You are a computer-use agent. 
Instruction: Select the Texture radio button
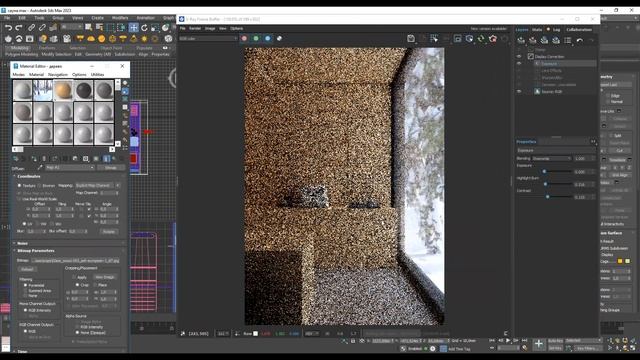pos(19,185)
